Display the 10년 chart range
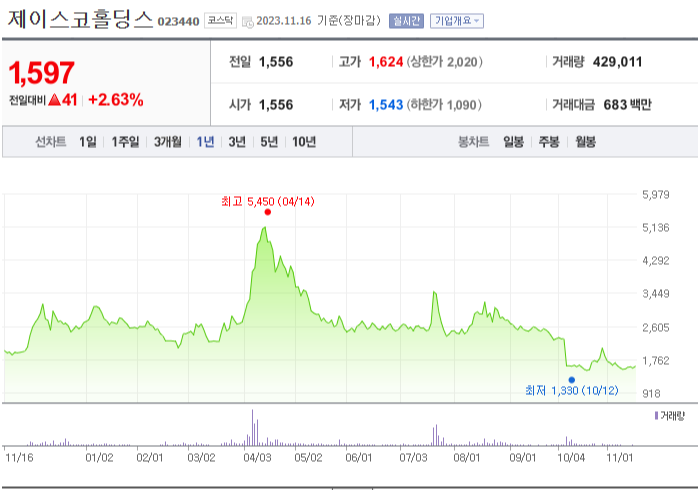 pyautogui.click(x=304, y=142)
